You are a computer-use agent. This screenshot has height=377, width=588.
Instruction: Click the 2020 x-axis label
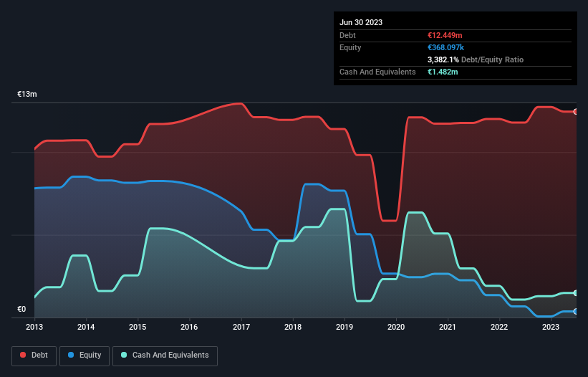[396, 327]
